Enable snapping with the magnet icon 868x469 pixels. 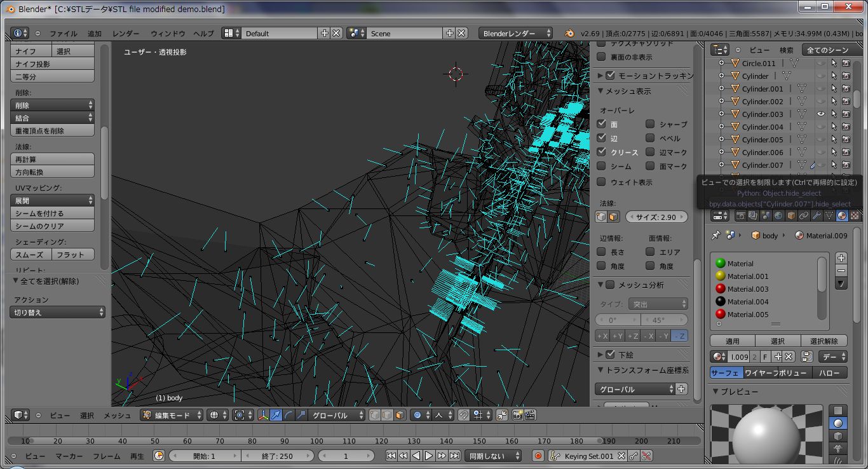[464, 415]
